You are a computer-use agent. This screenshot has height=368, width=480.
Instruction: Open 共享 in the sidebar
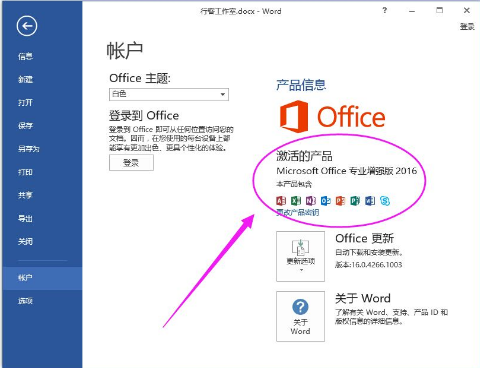(x=25, y=195)
